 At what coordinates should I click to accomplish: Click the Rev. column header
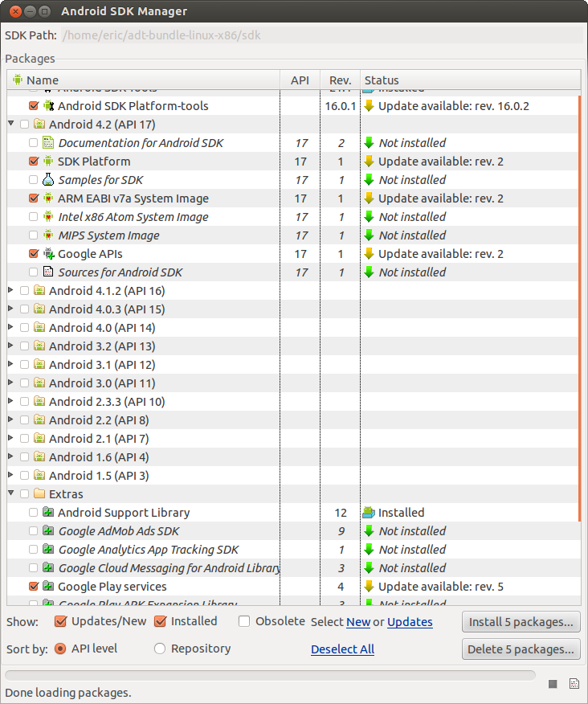340,80
